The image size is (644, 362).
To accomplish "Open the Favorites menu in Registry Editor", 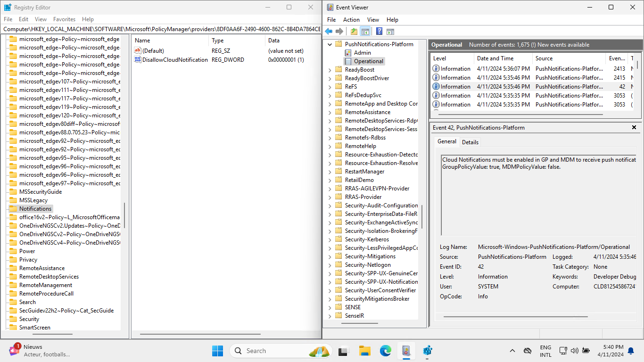I will [x=64, y=19].
